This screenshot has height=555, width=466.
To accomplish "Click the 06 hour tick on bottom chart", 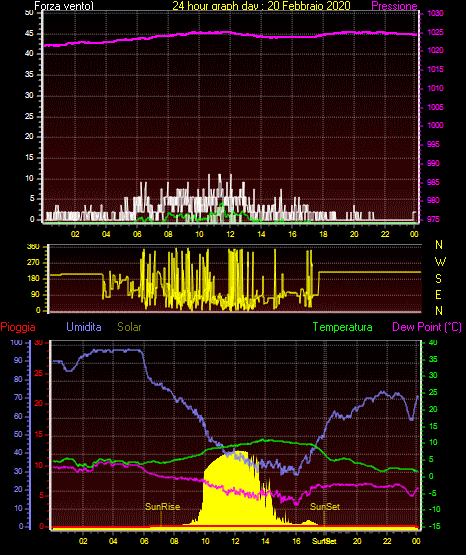I will click(x=144, y=541).
